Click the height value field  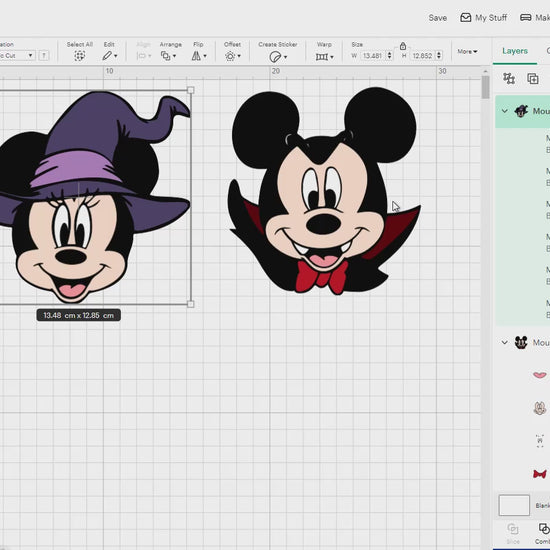423,55
